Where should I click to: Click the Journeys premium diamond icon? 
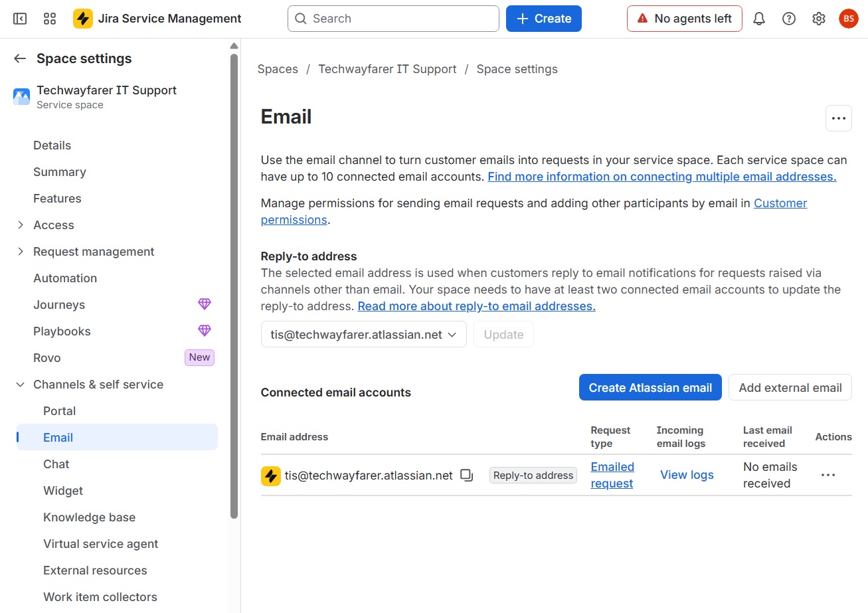[205, 304]
